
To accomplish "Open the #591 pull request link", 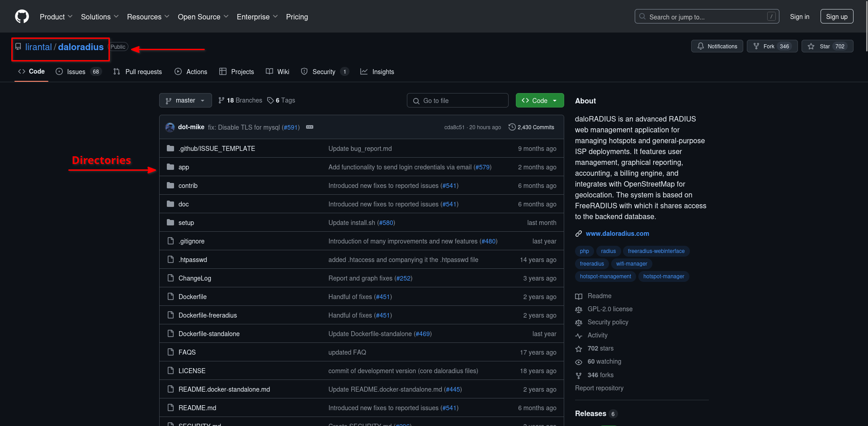I will coord(291,127).
